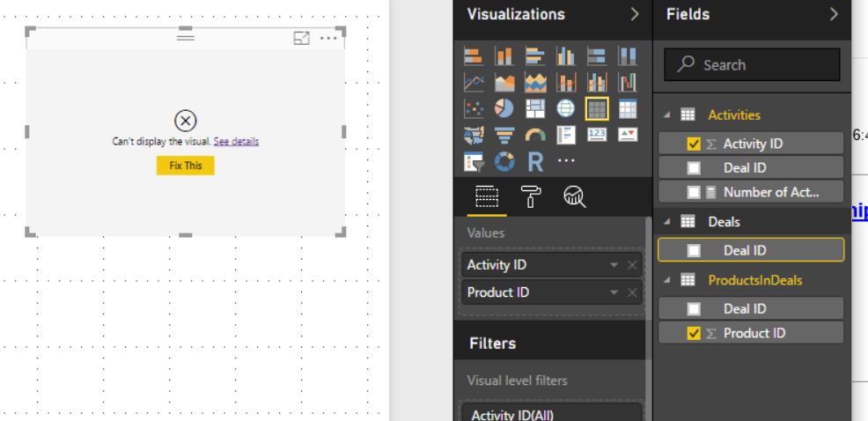Open Activity ID value dropdown arrow
Viewport: 868px width, 421px height.
click(x=614, y=265)
